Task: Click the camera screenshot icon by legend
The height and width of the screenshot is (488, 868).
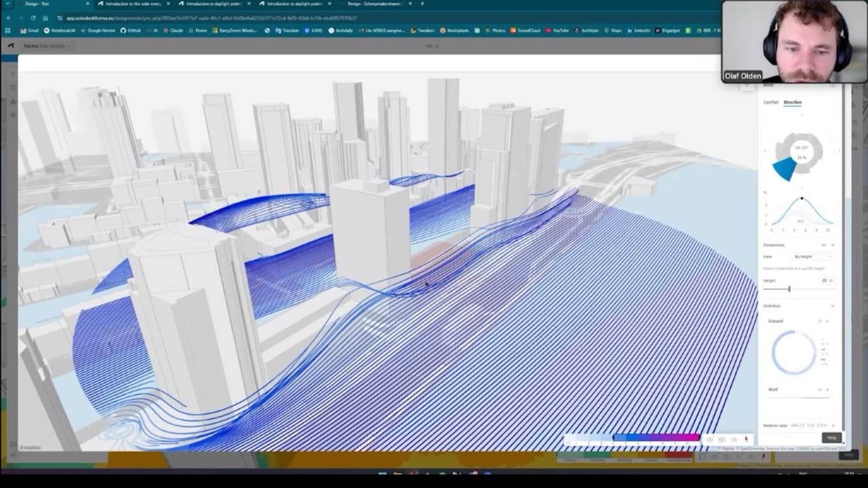Action: click(722, 439)
